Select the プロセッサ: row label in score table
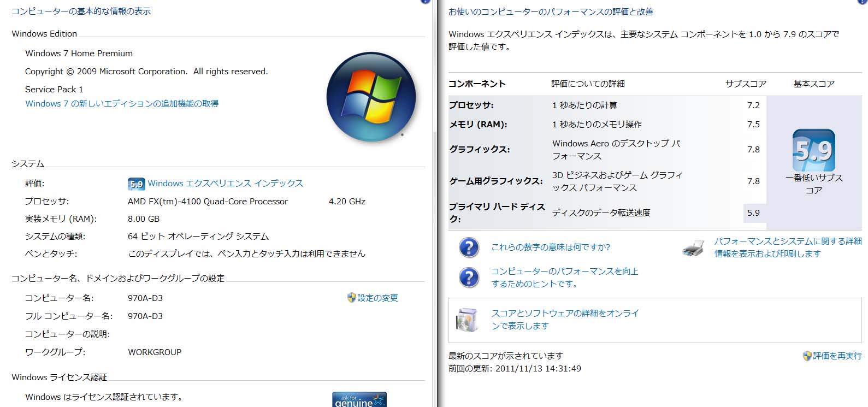This screenshot has width=868, height=407. (471, 105)
